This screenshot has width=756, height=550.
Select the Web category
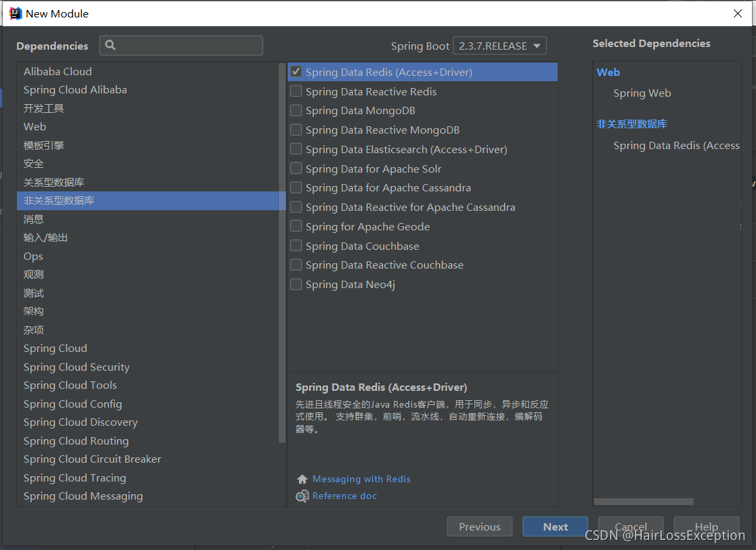148,127
